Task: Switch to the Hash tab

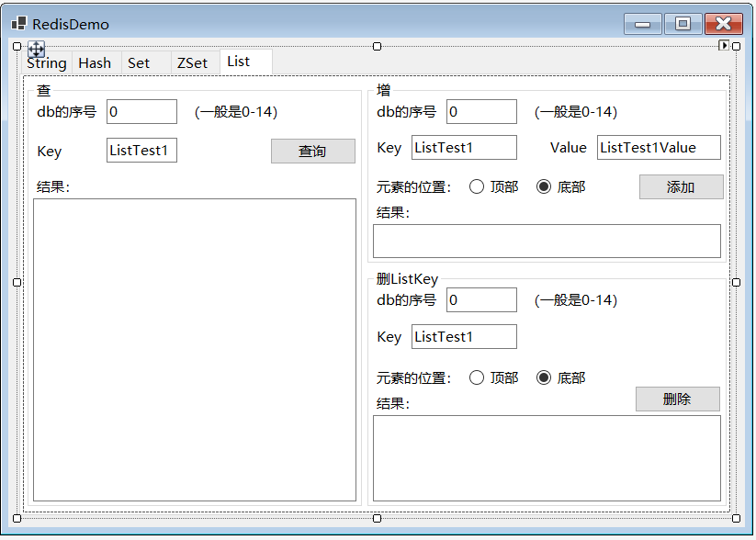Action: tap(95, 63)
